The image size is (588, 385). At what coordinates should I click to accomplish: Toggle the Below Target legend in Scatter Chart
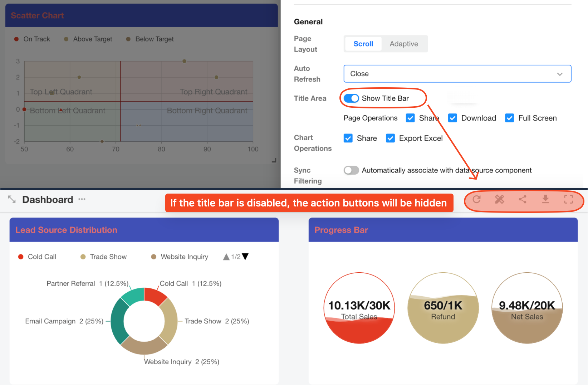150,39
